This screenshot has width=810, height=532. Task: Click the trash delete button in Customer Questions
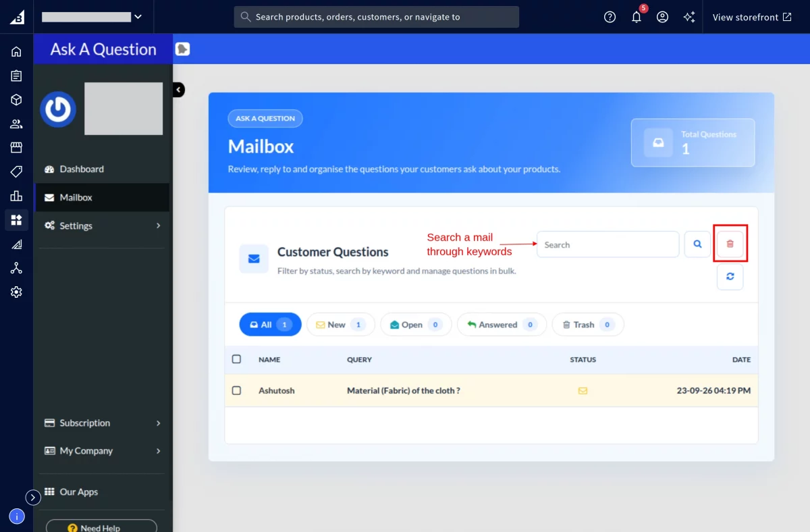(730, 244)
